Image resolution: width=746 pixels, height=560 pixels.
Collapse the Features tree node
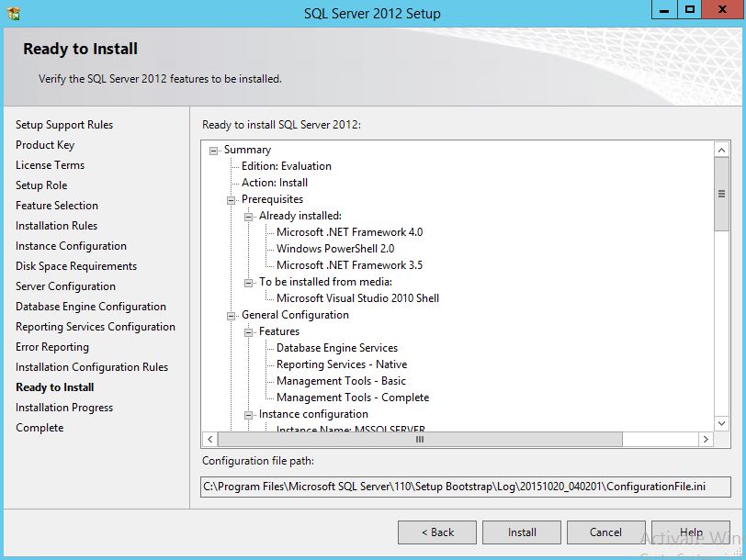[x=249, y=332]
